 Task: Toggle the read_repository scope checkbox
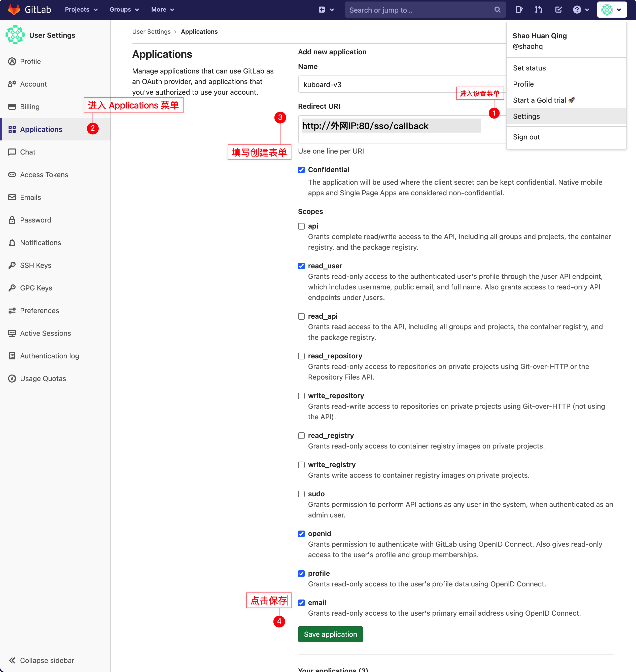pyautogui.click(x=301, y=356)
